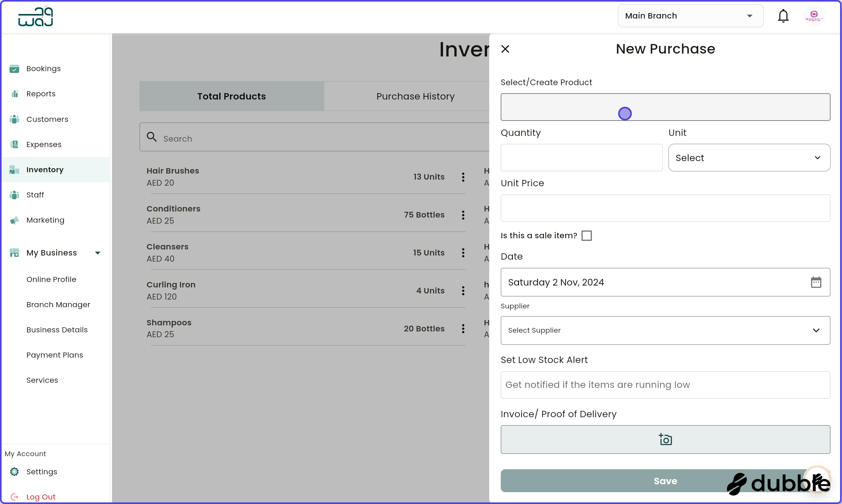Click the Waj logo
The height and width of the screenshot is (504, 842).
[x=36, y=17]
